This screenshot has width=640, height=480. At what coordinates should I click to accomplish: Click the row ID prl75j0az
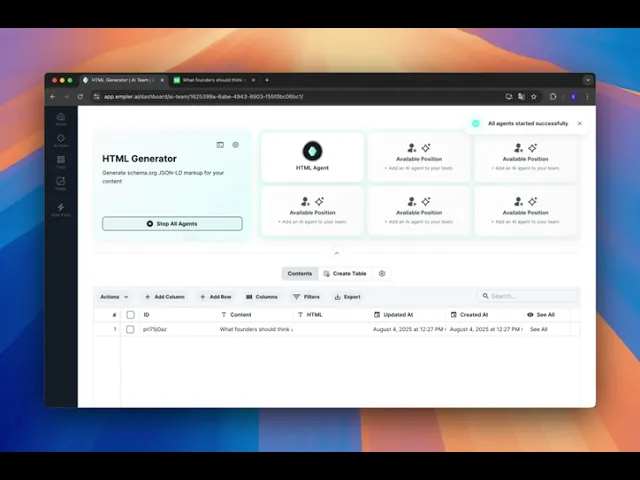(x=155, y=329)
